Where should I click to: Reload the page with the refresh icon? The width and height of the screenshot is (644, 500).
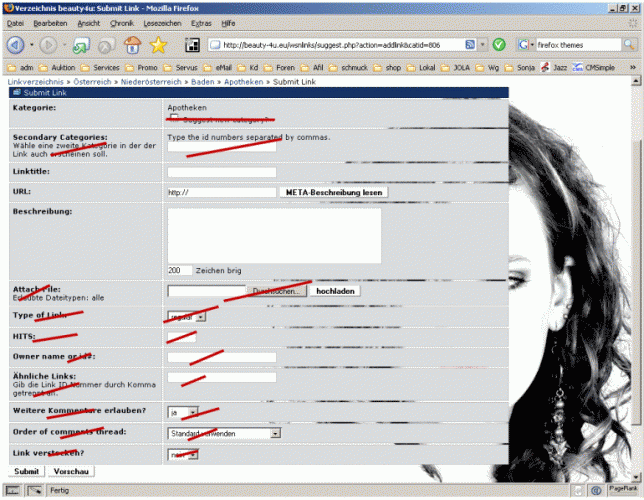coord(80,45)
